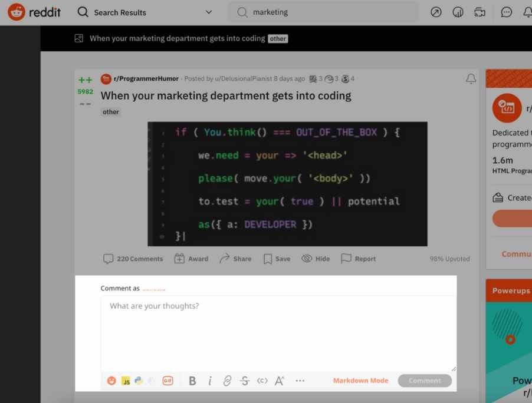
Task: Upvote the post with the ++ button
Action: 86,80
